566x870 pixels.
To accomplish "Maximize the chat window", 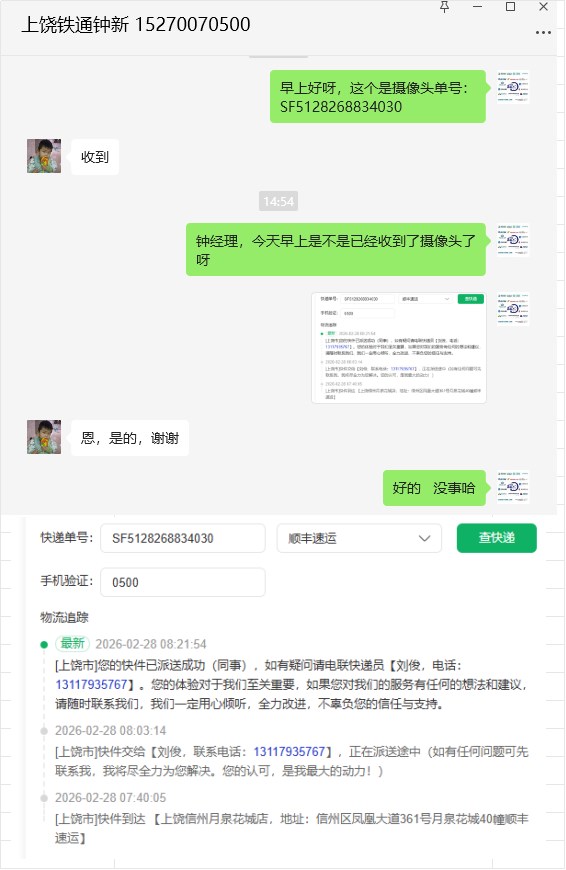I will [511, 7].
